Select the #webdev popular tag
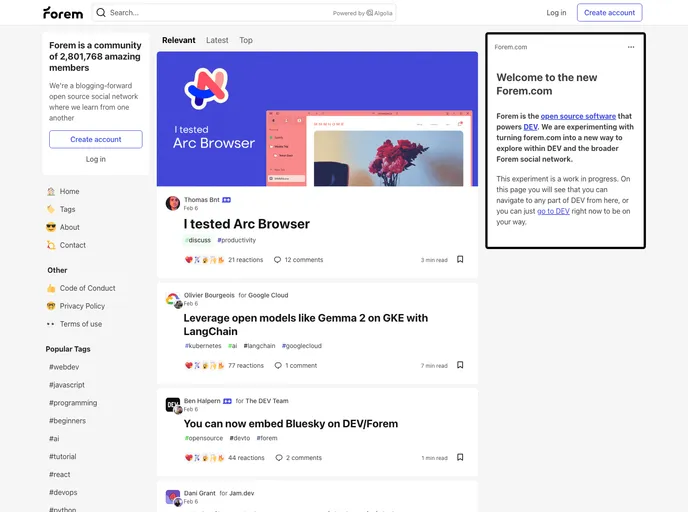This screenshot has height=512, width=688. 64,367
